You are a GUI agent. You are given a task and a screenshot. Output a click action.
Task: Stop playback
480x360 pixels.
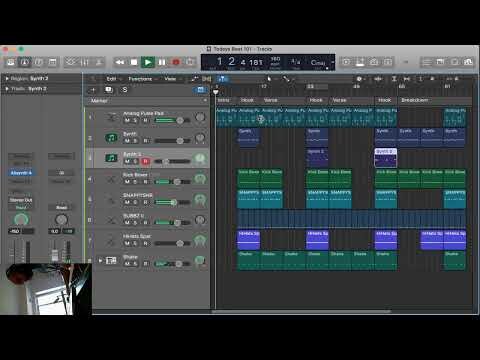[134, 62]
